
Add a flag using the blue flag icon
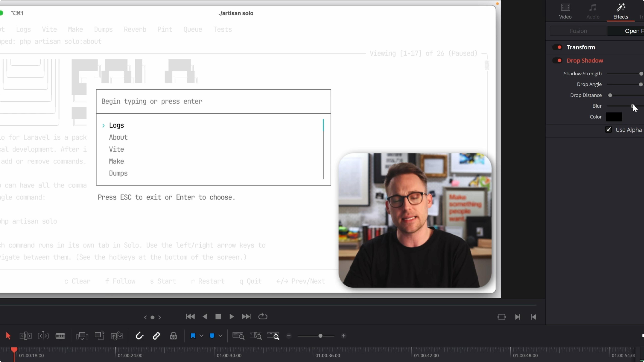pos(193,336)
